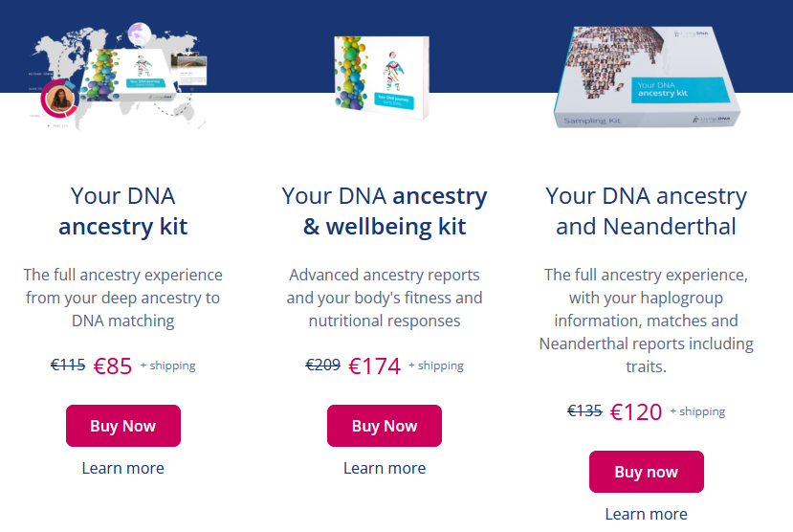793x532 pixels.
Task: Click the crossed-out €209 original price
Action: tap(323, 365)
